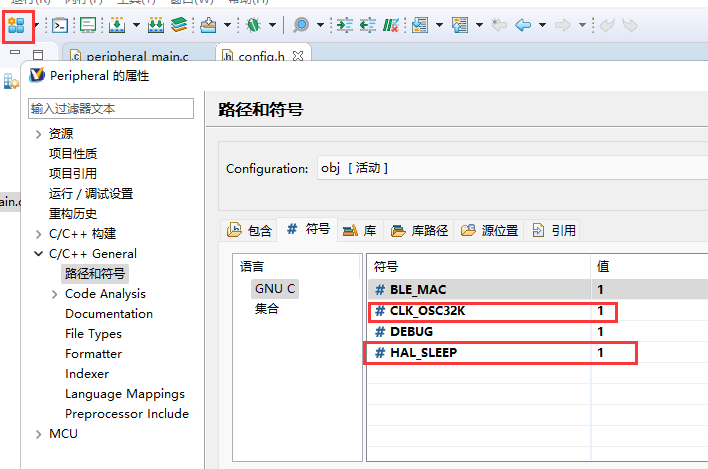
Task: Switch to the 库路径 tab
Action: point(420,230)
